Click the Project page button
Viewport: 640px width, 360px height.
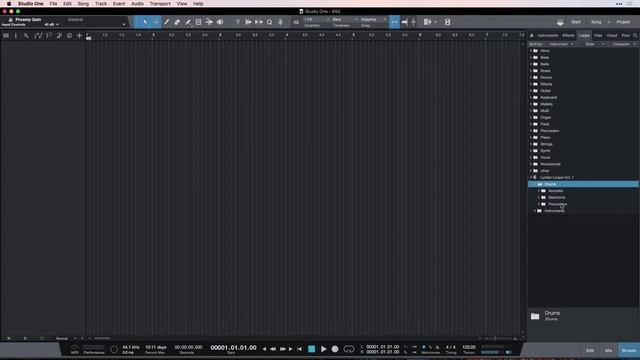623,22
